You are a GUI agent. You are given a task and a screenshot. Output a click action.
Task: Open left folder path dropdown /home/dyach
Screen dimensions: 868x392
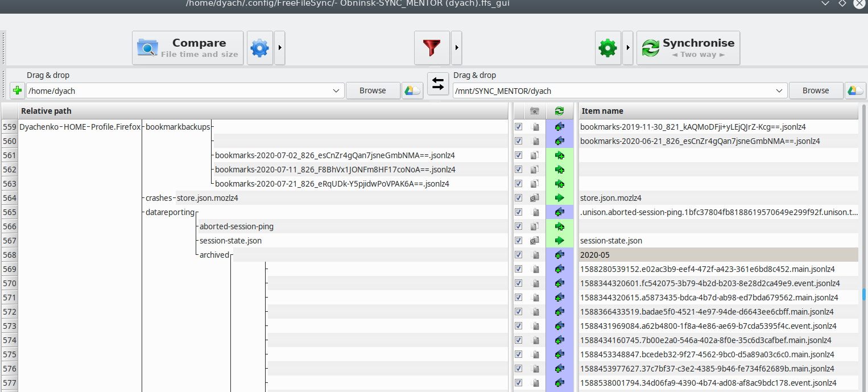coord(336,91)
